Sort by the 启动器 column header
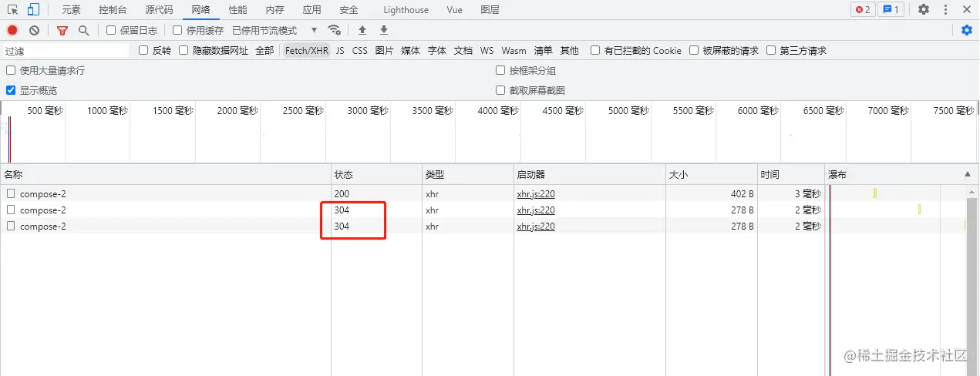 (x=589, y=175)
